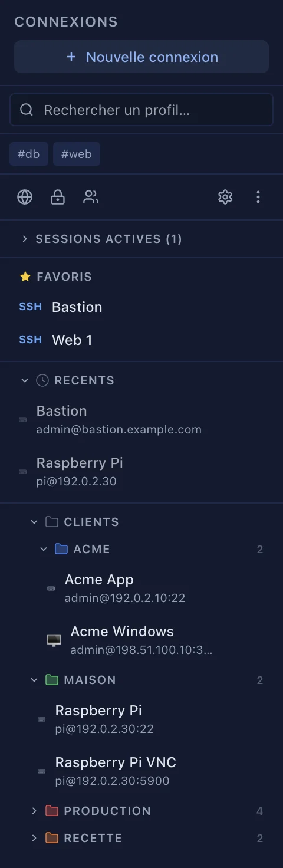Click the blue ACME folder icon
The height and width of the screenshot is (868, 283).
(x=61, y=549)
